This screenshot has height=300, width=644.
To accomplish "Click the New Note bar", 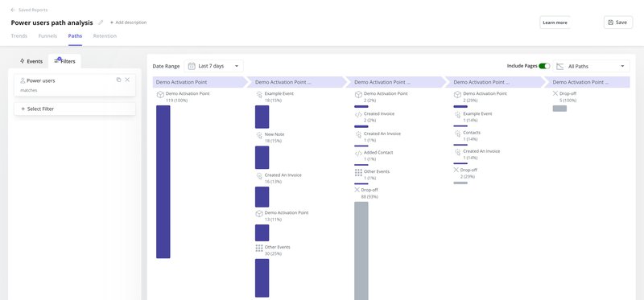I will pos(262,158).
